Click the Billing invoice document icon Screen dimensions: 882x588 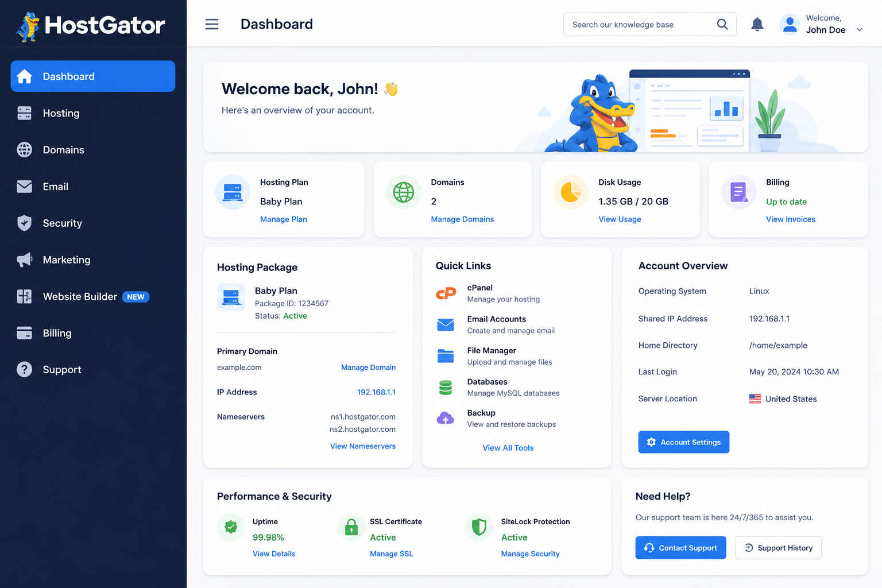pyautogui.click(x=738, y=192)
